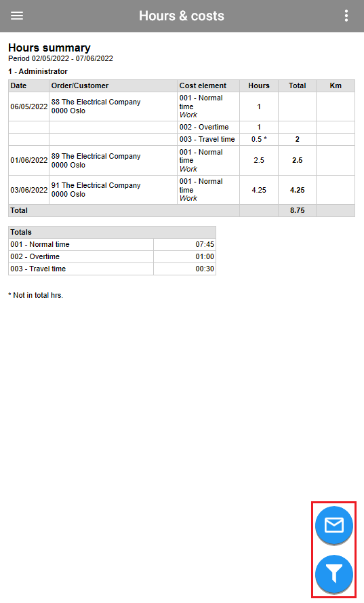This screenshot has height=603, width=364.
Task: Open the hamburger navigation menu
Action: coord(17,16)
